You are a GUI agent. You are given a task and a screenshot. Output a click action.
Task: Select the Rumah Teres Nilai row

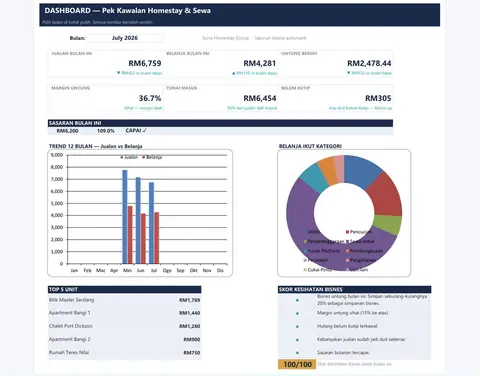(x=125, y=353)
